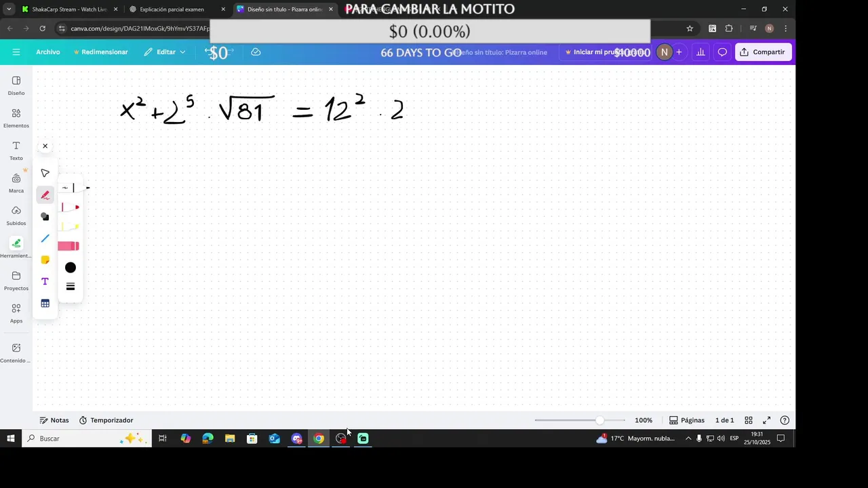Expand the Editar dropdown
The image size is (868, 488).
(x=165, y=52)
